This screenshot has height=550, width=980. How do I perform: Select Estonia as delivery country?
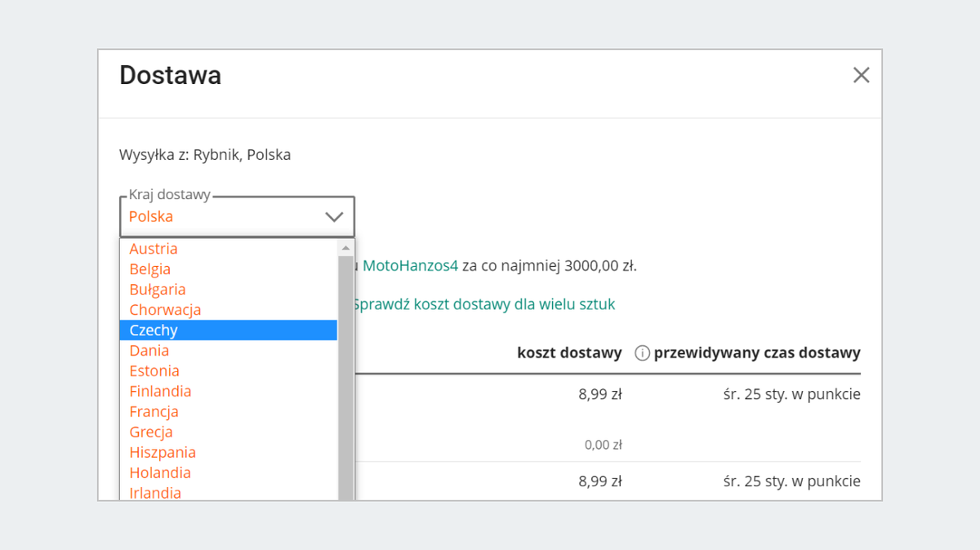[154, 371]
